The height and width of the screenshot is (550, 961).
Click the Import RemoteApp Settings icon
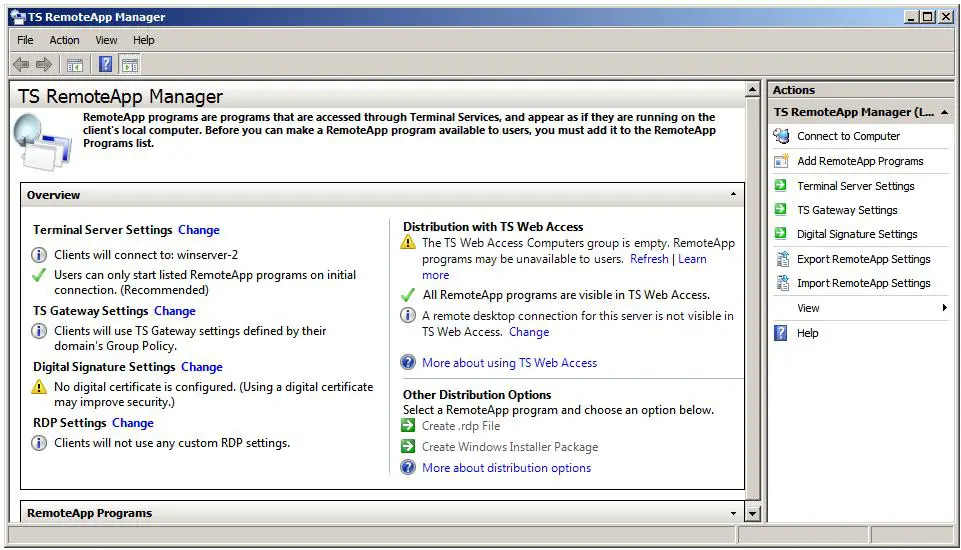(782, 283)
